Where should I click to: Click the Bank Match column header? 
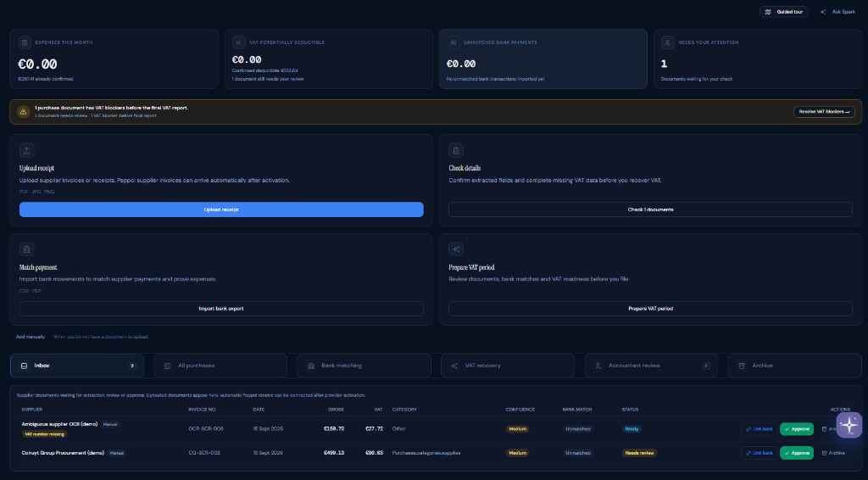click(x=576, y=409)
